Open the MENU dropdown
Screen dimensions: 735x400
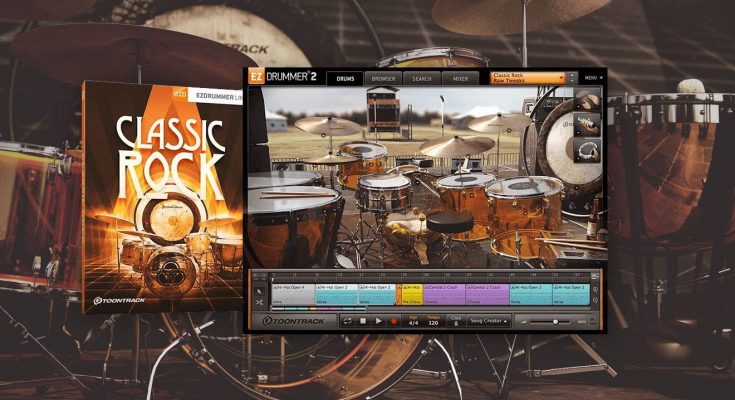pos(593,77)
